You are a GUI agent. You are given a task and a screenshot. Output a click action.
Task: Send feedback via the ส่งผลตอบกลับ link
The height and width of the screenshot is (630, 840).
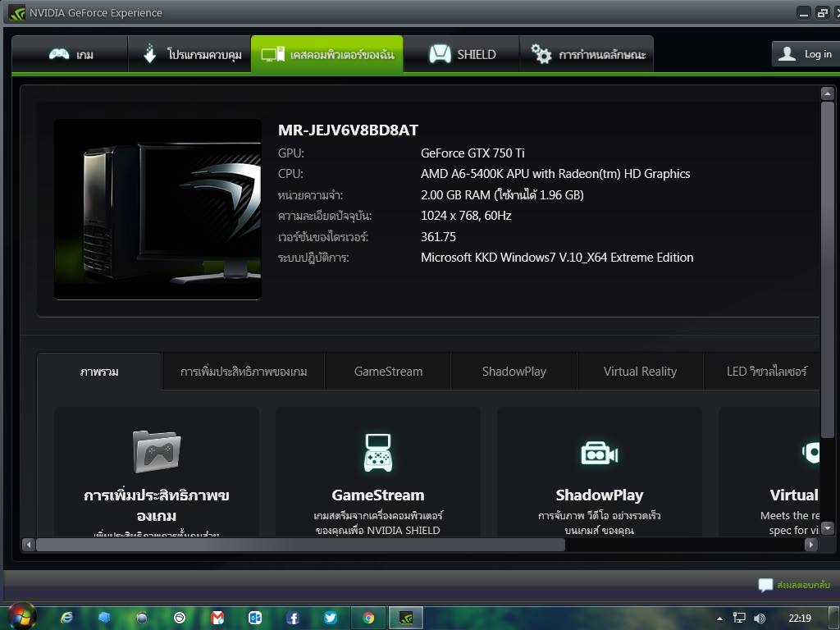[803, 584]
